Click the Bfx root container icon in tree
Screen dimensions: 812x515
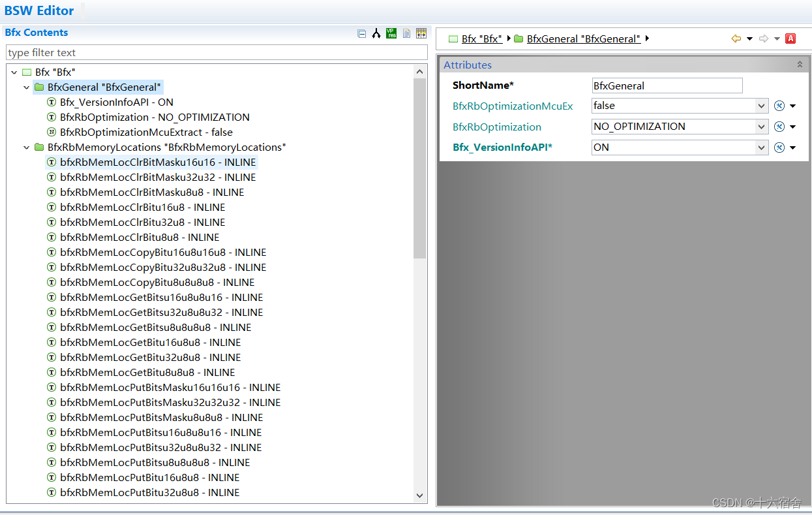pos(27,72)
